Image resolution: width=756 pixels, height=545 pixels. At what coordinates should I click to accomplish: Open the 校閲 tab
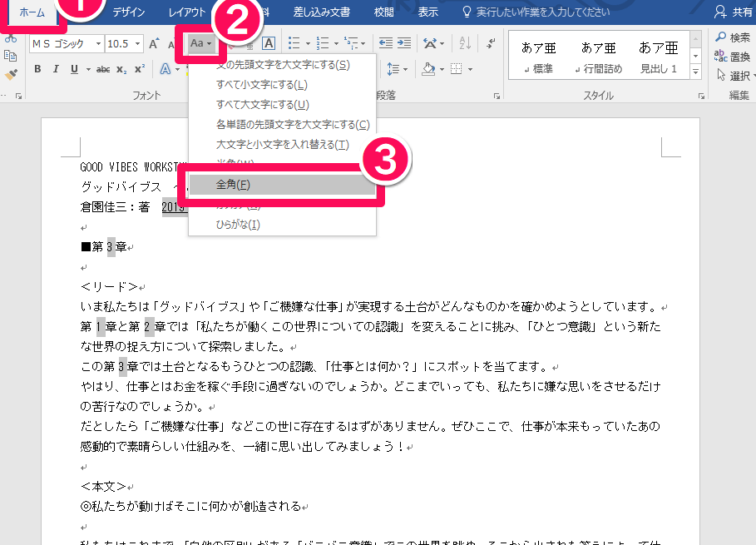383,12
